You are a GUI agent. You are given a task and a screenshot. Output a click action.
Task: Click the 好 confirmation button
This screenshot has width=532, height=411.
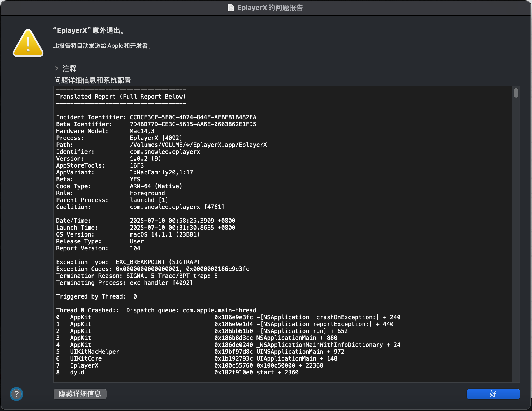coord(493,394)
